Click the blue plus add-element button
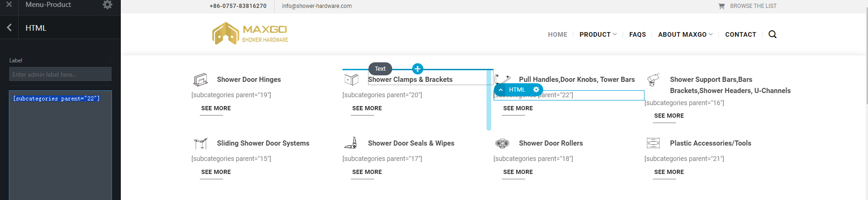The image size is (868, 200). pos(417,69)
